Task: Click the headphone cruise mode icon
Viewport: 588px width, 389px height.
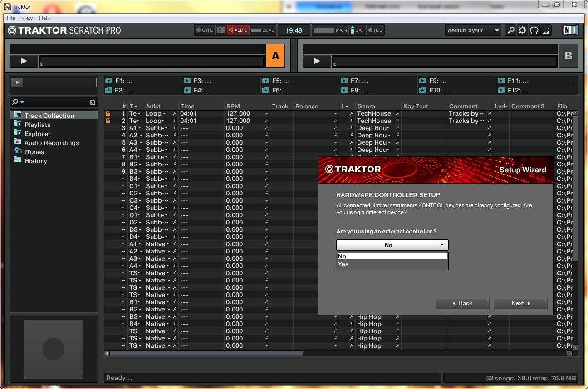Action: click(x=534, y=30)
